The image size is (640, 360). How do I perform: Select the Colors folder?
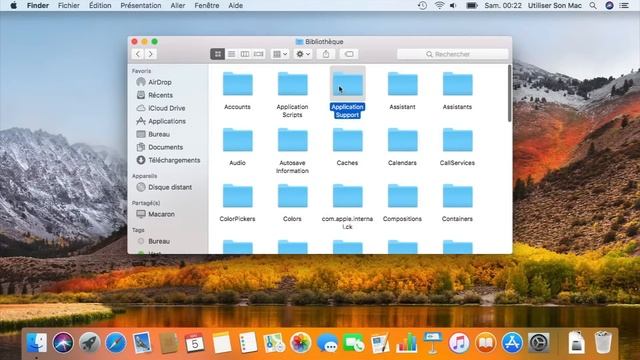[292, 196]
